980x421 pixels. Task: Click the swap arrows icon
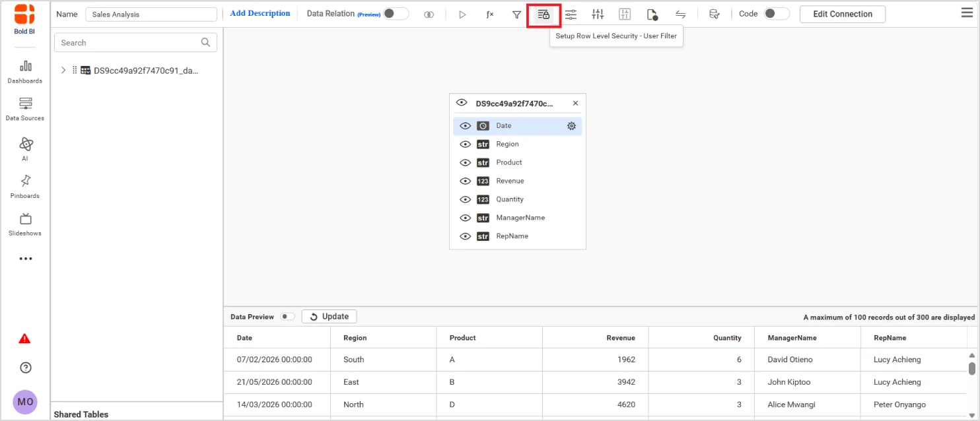point(680,15)
